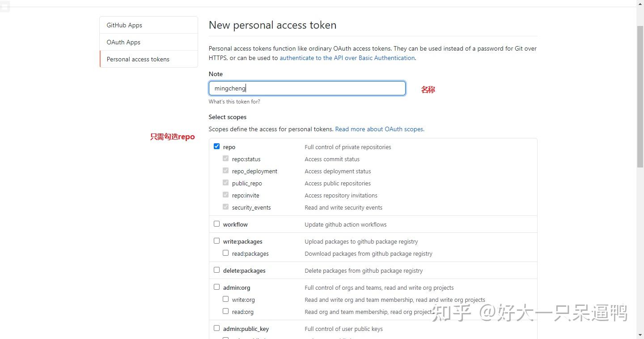Open the Basic Authentication documentation link

click(347, 58)
